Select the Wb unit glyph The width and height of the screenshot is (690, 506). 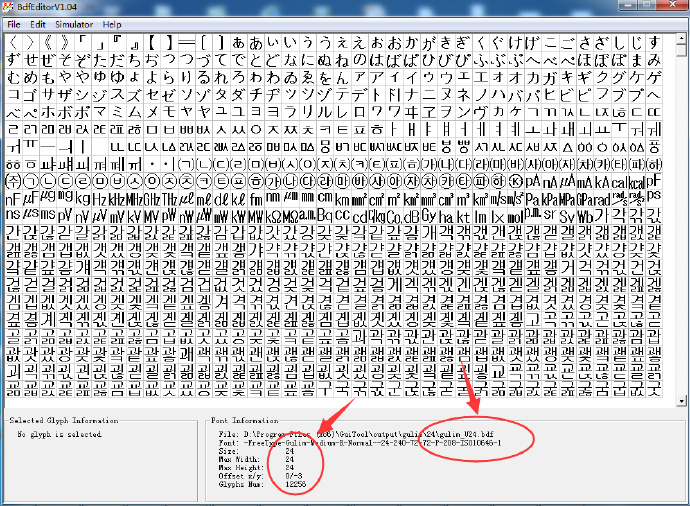[x=584, y=216]
